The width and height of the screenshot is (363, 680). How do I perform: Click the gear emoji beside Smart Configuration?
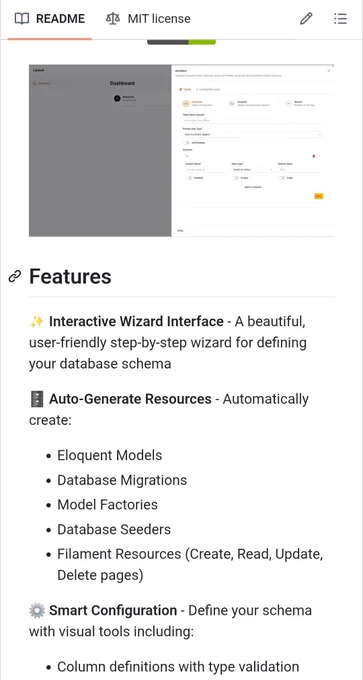[x=37, y=611]
